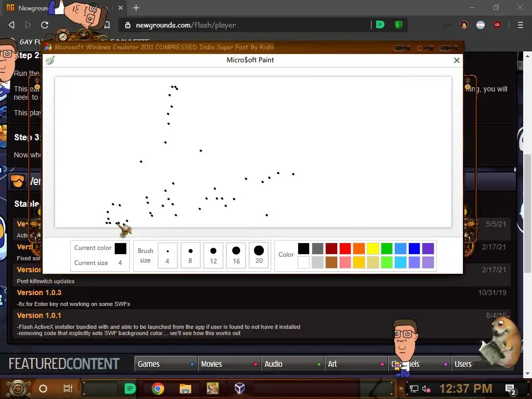Click the striped flag extension icon

point(481,25)
